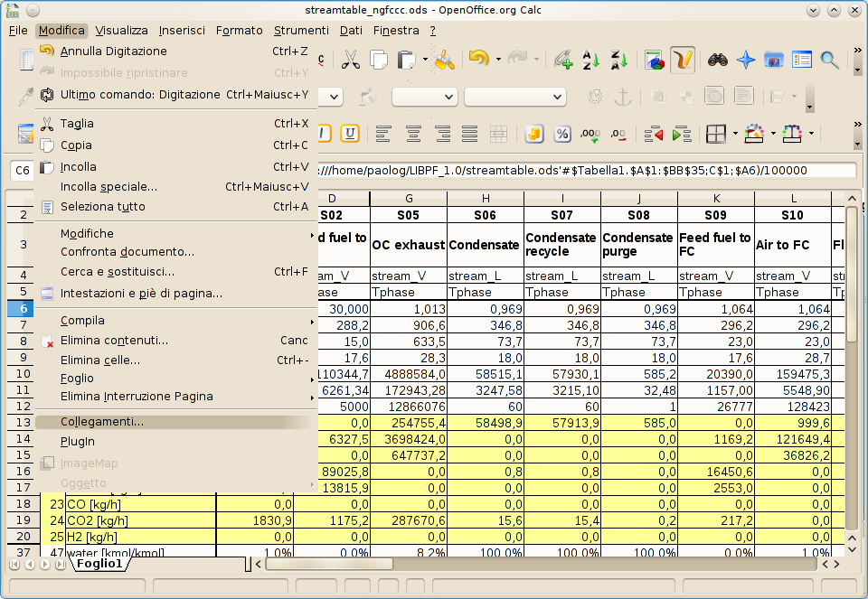
Task: Sort descending with the Z-A icon
Action: click(618, 61)
